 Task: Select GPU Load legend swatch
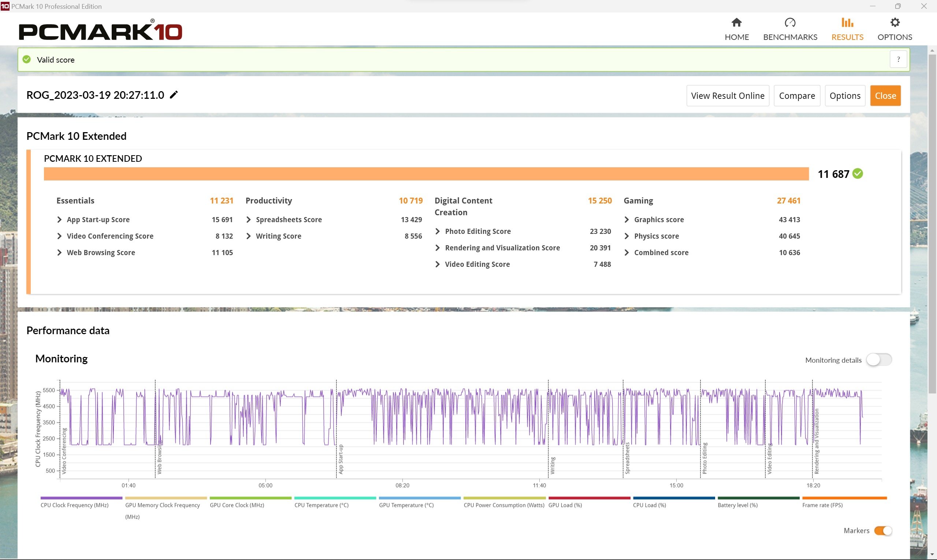pyautogui.click(x=589, y=498)
